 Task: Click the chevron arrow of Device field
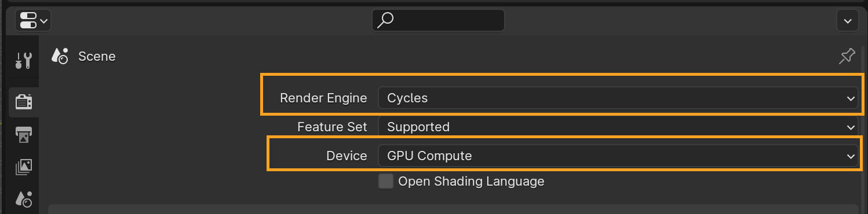point(850,156)
